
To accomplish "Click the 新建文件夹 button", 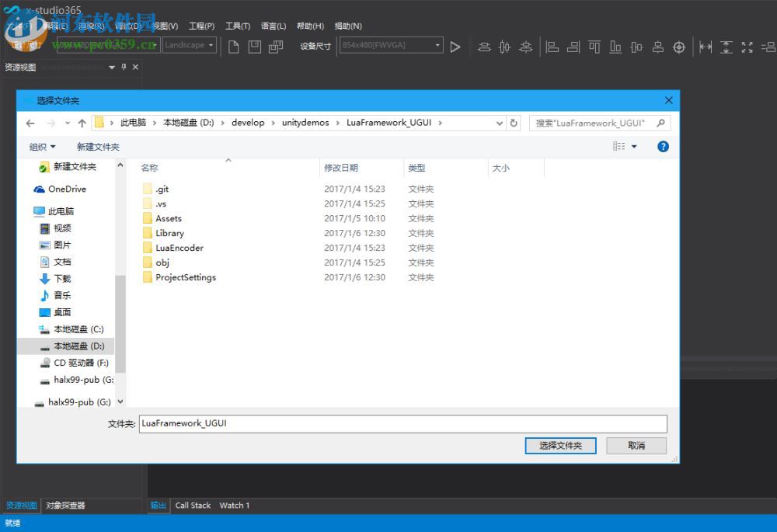I will pos(98,146).
